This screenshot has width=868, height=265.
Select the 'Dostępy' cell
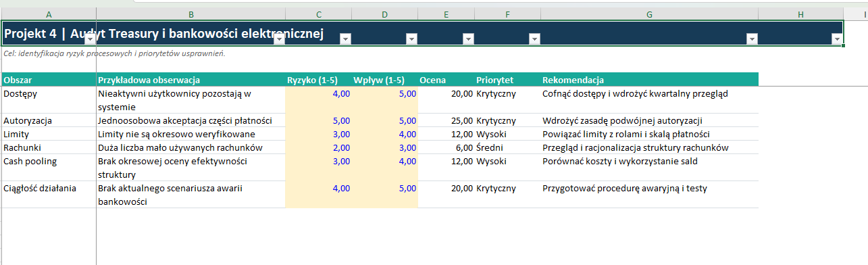coord(49,100)
